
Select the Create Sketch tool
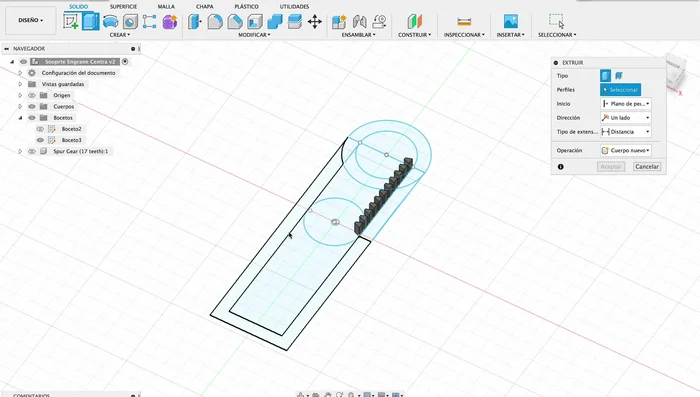tap(71, 21)
